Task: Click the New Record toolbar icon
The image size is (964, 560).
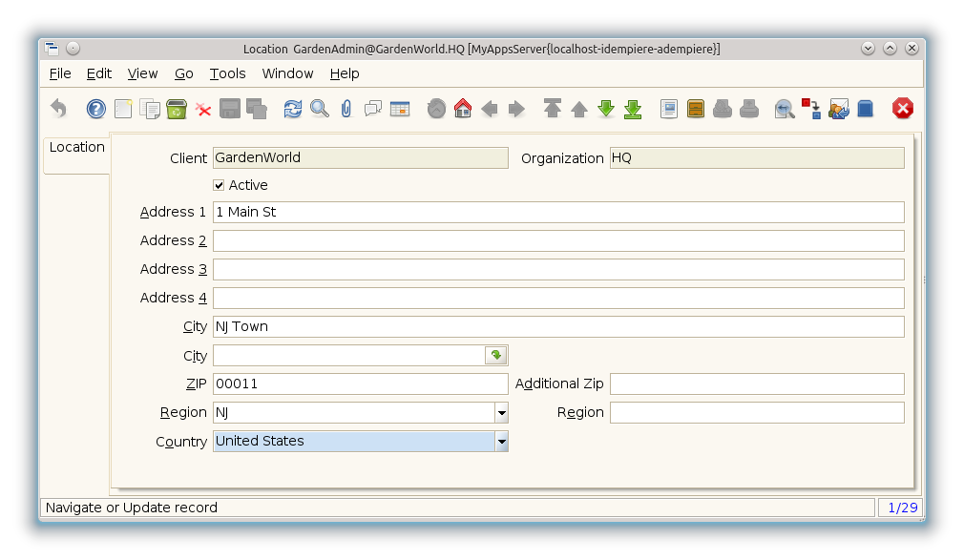Action: point(123,109)
